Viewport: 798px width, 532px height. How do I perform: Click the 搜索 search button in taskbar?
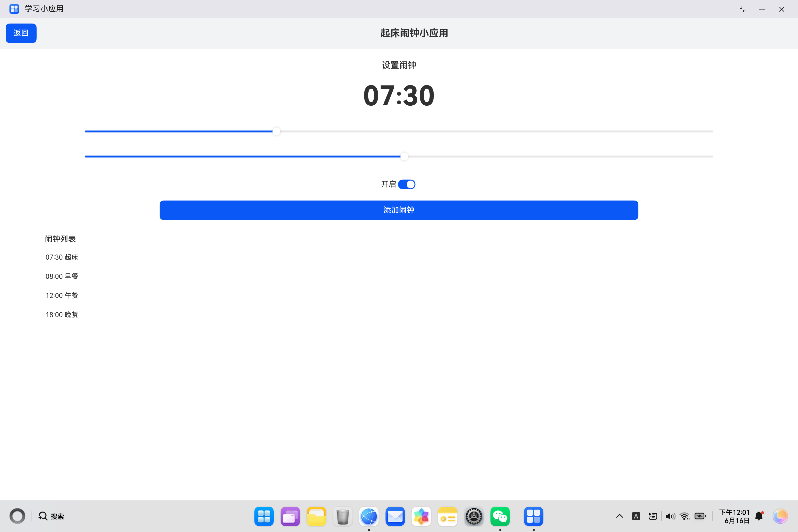[51, 516]
